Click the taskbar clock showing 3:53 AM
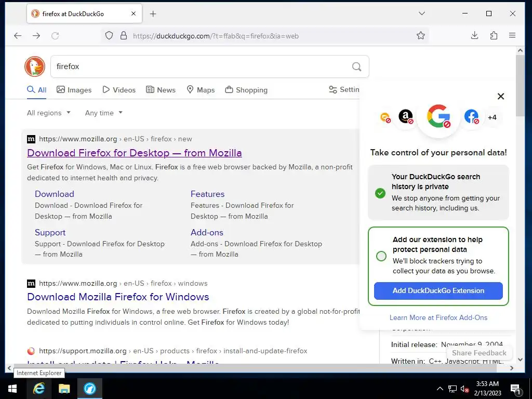 (x=487, y=389)
